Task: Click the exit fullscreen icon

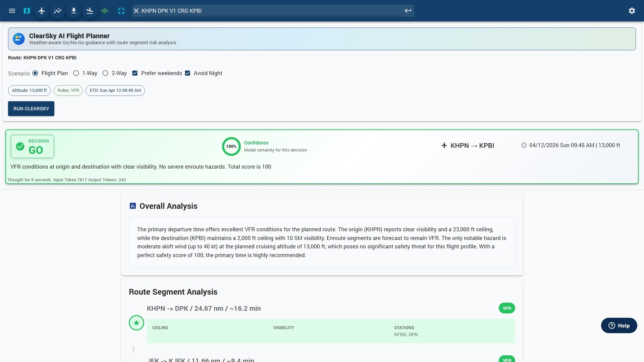Action: pos(121,11)
